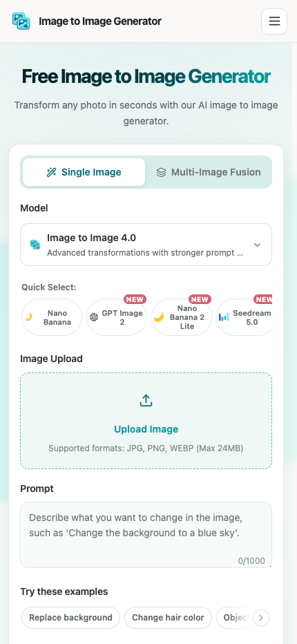Choose the Change hair color example
This screenshot has width=297, height=644.
pos(168,617)
